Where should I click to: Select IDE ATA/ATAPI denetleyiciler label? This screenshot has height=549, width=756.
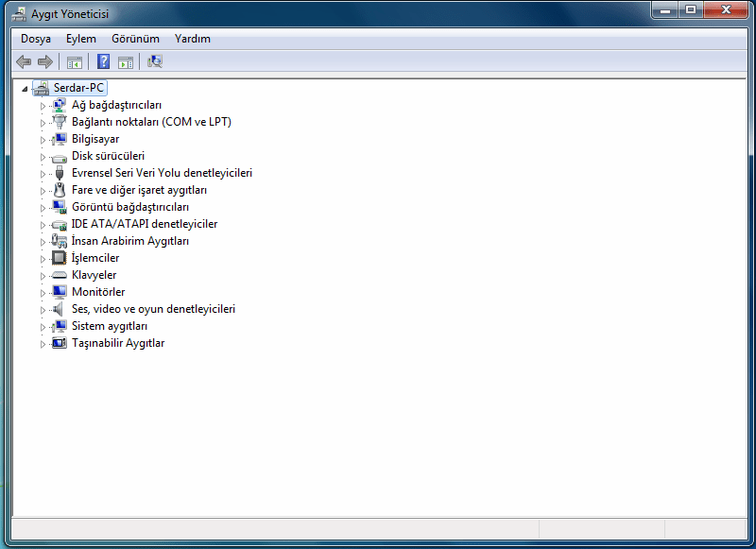point(145,224)
